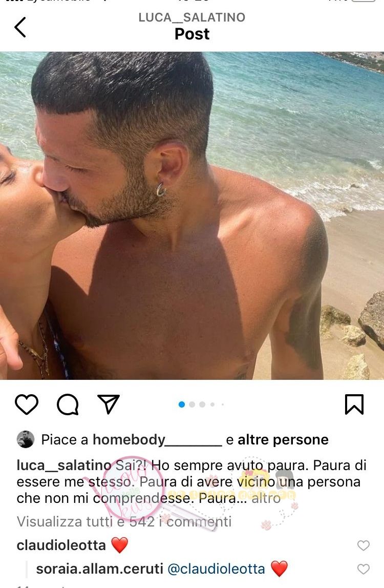Go back using the top-left arrow
384x588 pixels.
click(20, 27)
